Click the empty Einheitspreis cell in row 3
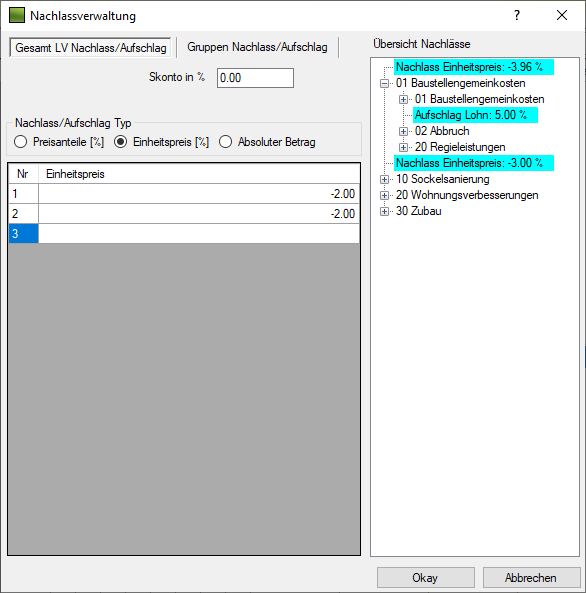 199,233
